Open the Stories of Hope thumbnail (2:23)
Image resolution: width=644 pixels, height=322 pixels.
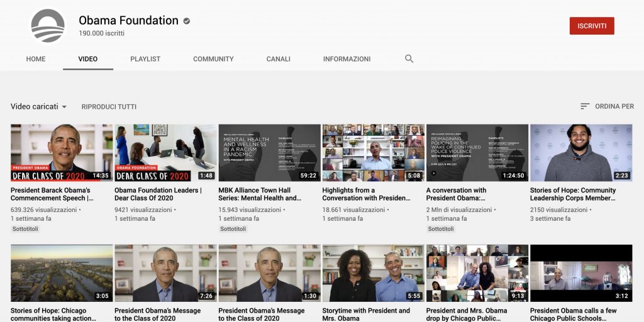581,153
